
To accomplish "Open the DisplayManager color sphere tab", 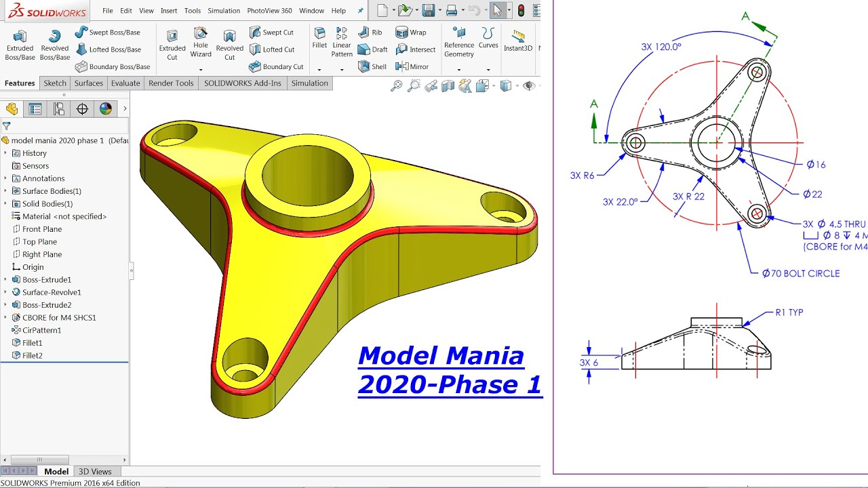I will (105, 109).
